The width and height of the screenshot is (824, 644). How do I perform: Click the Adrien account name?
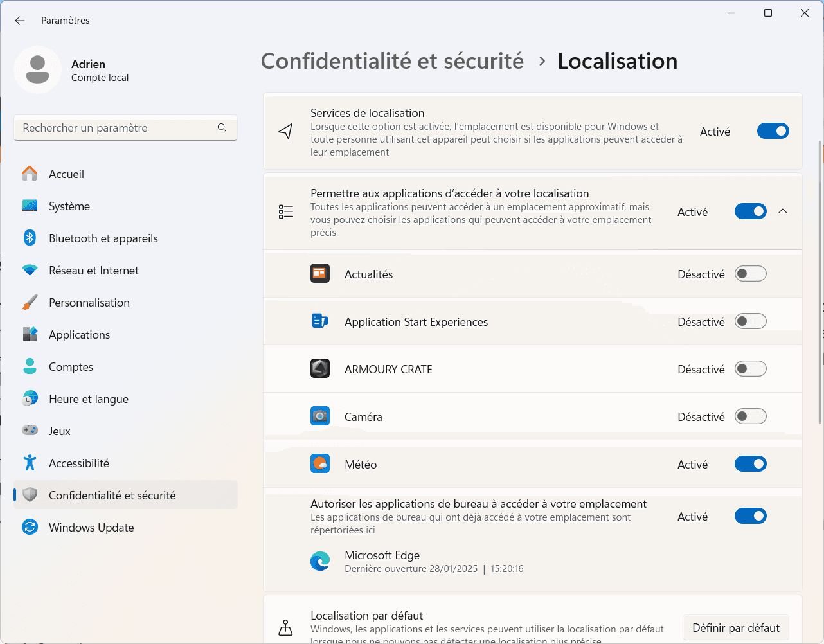tap(88, 64)
